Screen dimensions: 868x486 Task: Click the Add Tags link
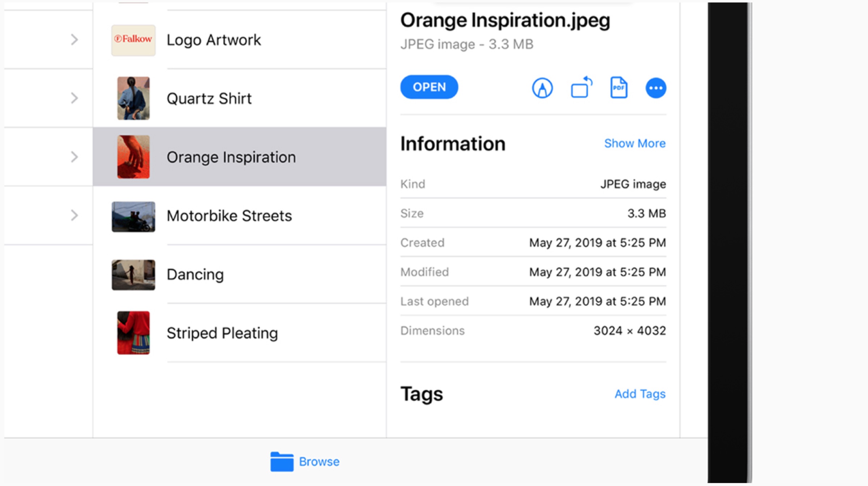(x=640, y=394)
